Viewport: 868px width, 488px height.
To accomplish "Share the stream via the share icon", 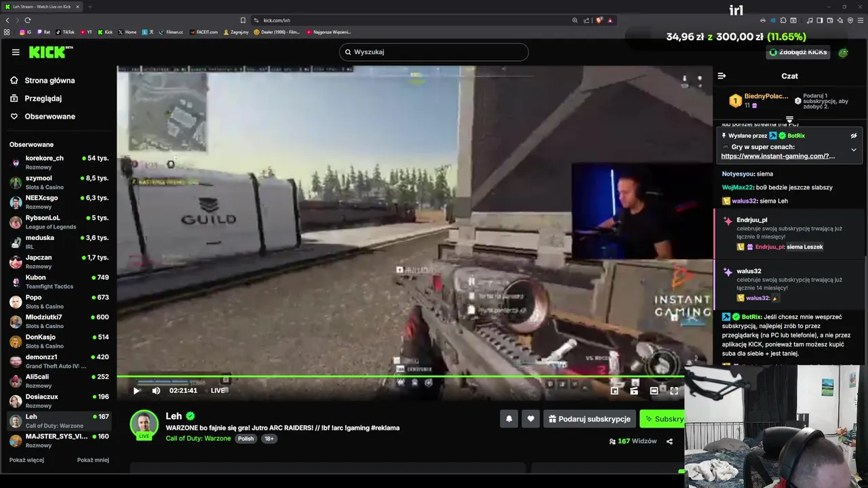I will [x=669, y=441].
